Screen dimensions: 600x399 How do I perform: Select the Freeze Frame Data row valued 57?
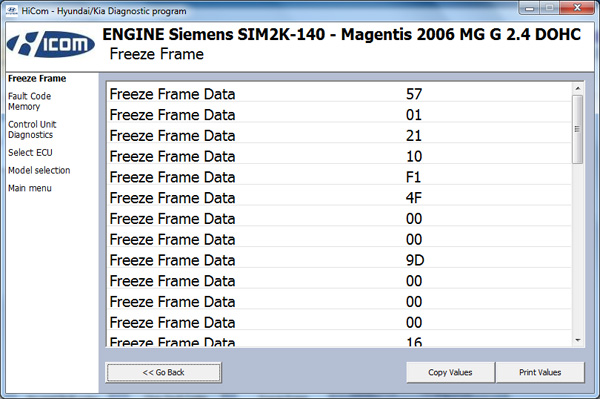click(339, 94)
